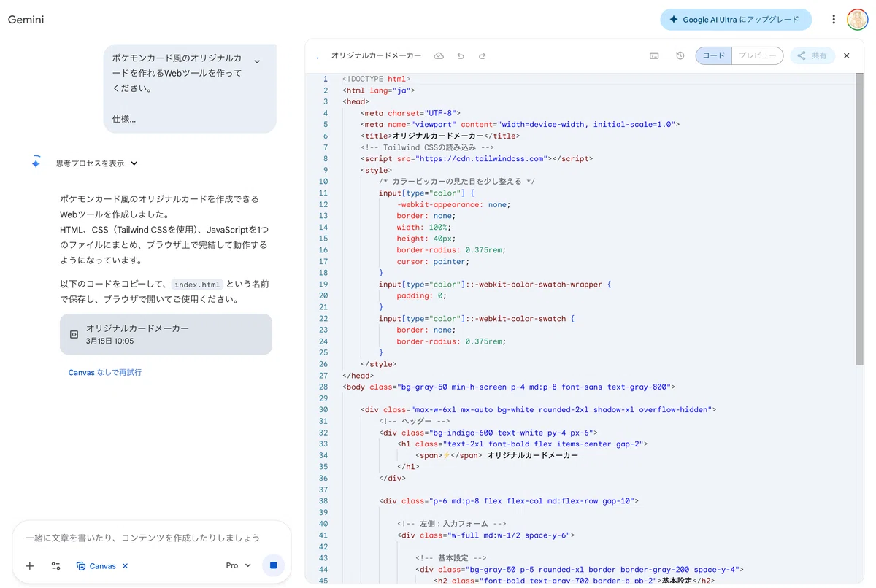Open the Google account avatar
The image size is (876, 588).
[x=857, y=20]
